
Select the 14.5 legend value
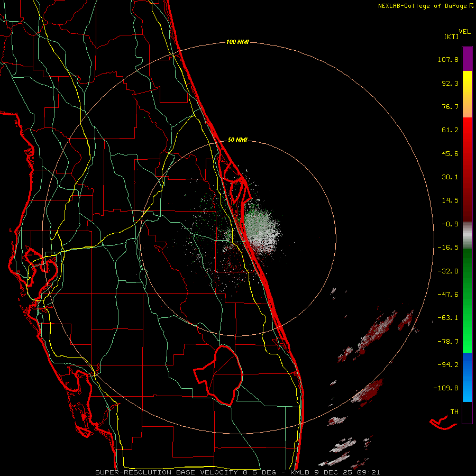click(450, 200)
